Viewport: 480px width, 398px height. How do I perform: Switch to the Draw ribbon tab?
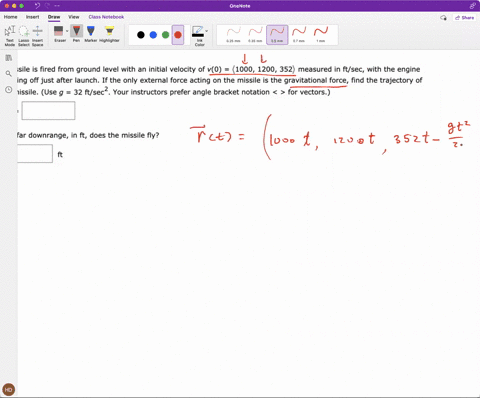(x=54, y=17)
